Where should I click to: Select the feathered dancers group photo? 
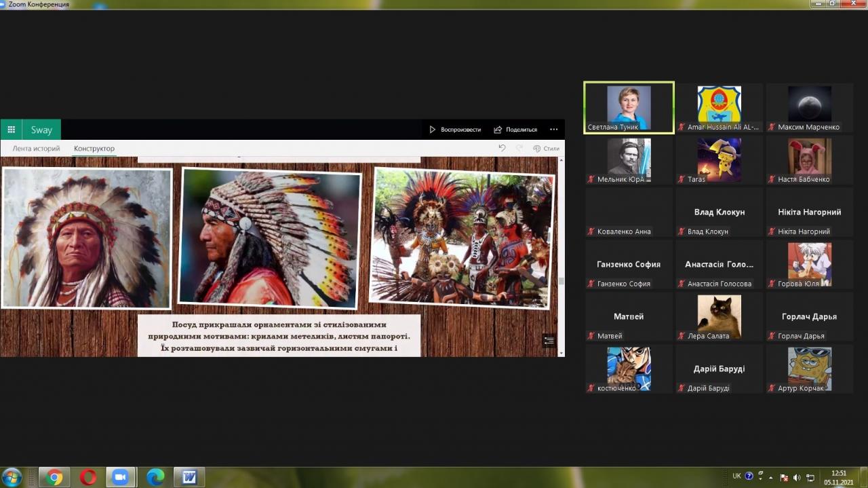coord(462,238)
